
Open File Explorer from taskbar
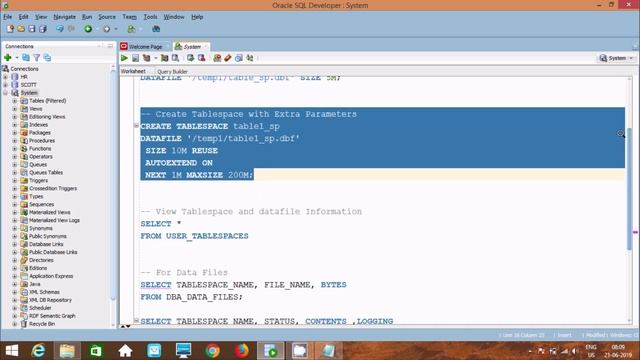(67, 351)
